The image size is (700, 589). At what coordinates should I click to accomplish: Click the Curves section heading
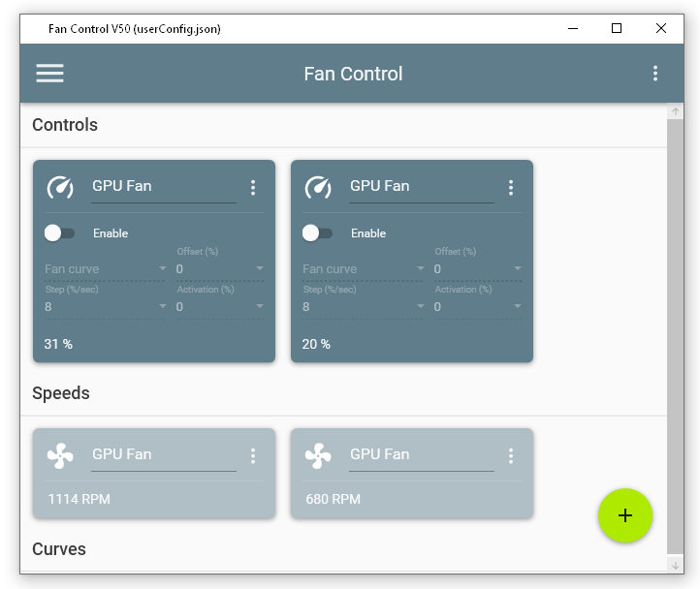59,549
